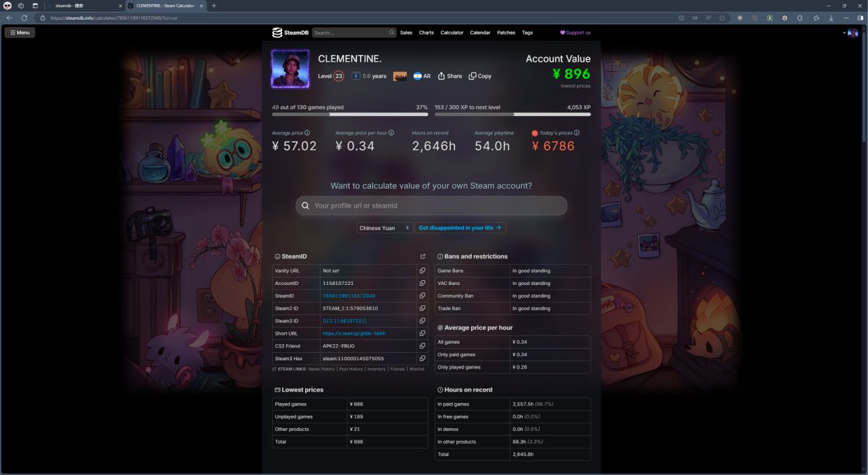Image resolution: width=868 pixels, height=475 pixels.
Task: Open the Patches page
Action: [x=506, y=33]
